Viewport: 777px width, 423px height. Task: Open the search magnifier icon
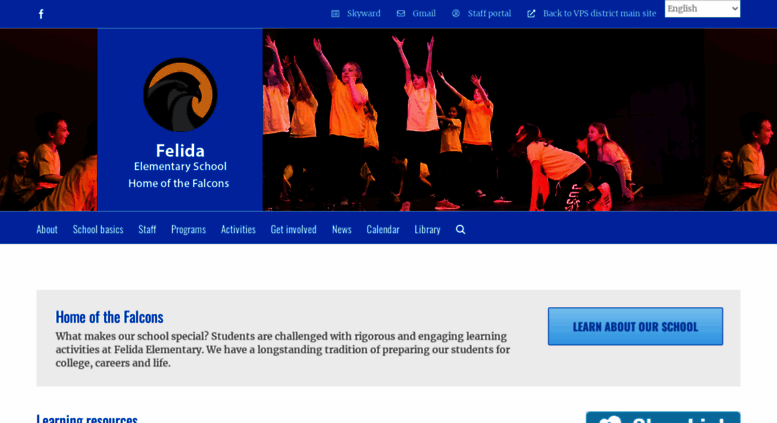460,229
